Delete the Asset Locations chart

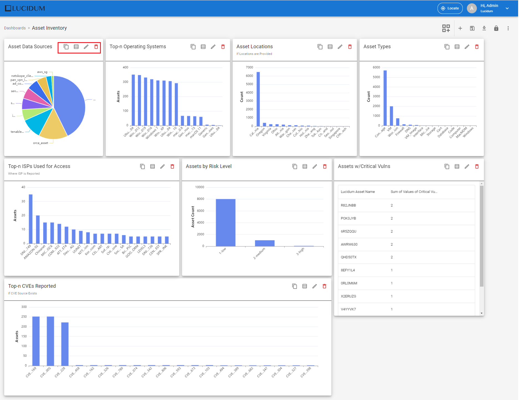(350, 47)
